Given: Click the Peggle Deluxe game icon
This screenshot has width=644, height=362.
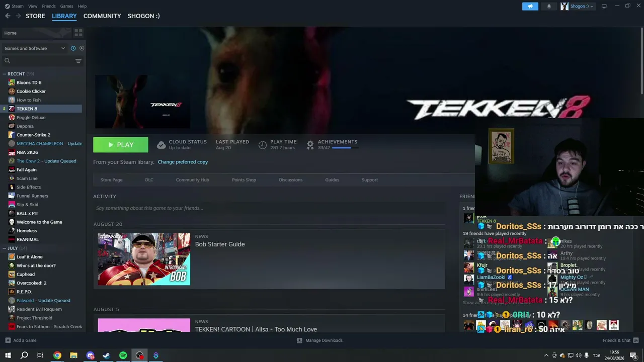Looking at the screenshot, I should (x=12, y=118).
